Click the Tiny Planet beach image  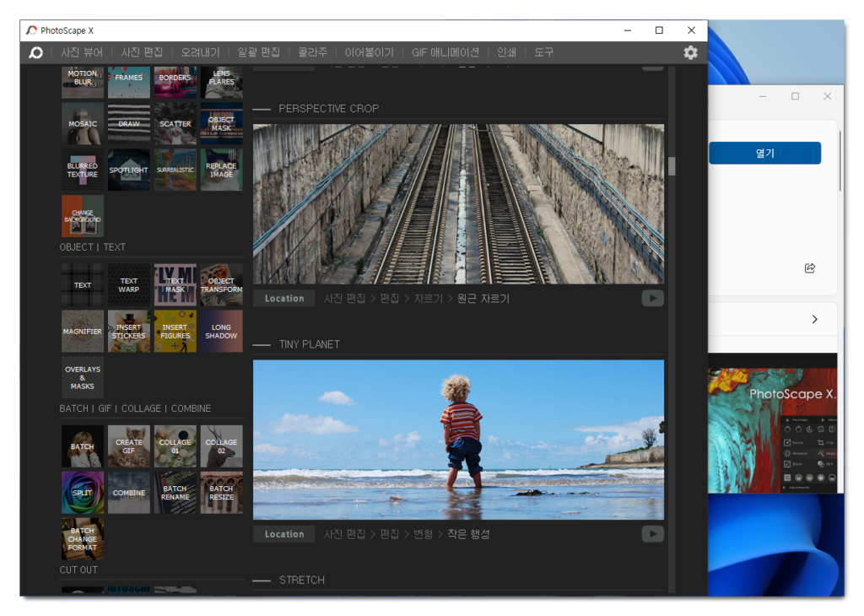pos(458,440)
